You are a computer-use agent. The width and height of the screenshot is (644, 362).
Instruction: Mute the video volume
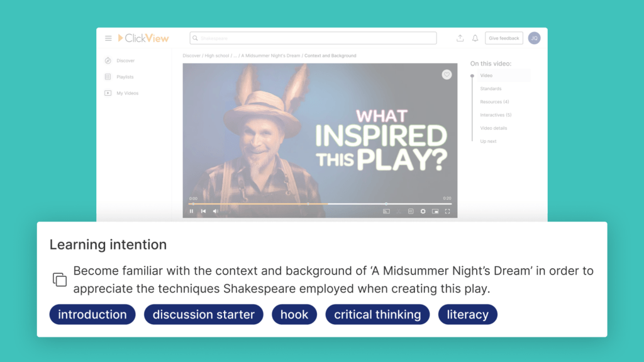[215, 212]
